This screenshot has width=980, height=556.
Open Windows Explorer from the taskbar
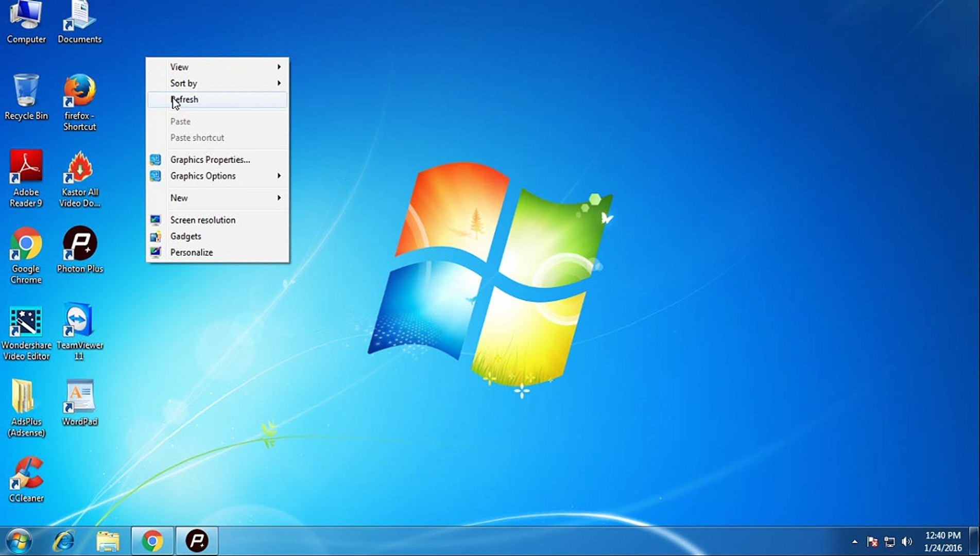point(108,541)
